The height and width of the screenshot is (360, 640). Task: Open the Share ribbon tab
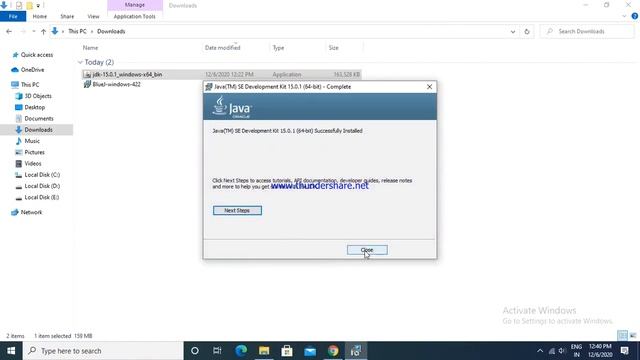[67, 16]
